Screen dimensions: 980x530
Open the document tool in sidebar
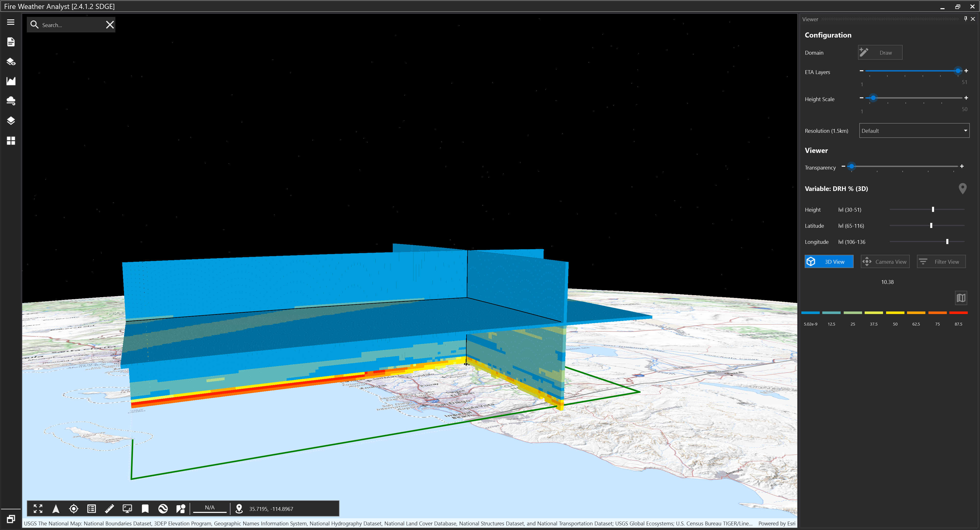(x=11, y=42)
